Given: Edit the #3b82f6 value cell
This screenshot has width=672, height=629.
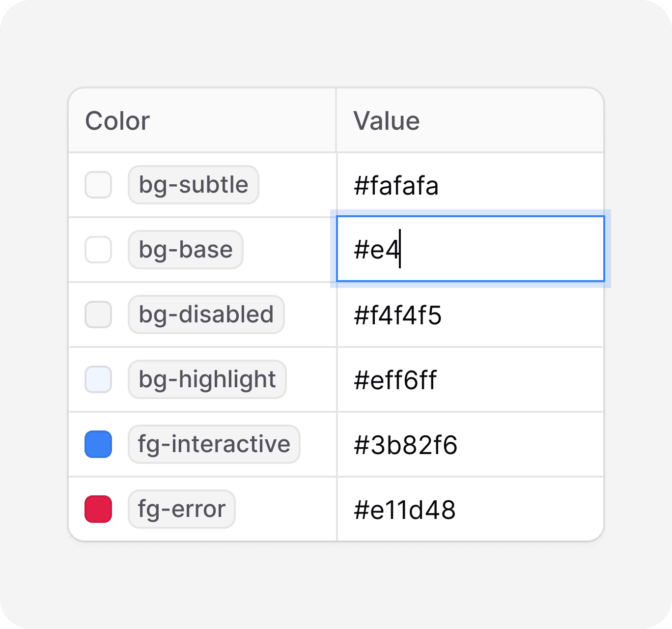Looking at the screenshot, I should click(x=470, y=445).
